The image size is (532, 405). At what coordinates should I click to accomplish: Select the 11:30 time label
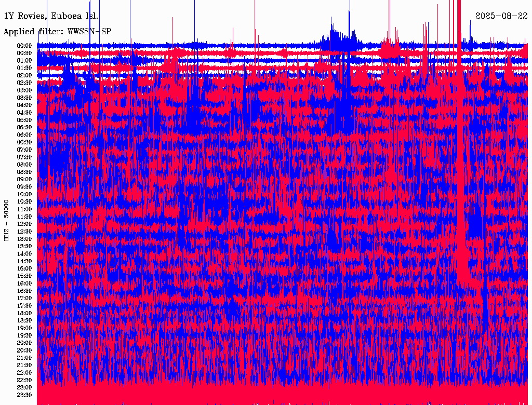24,217
